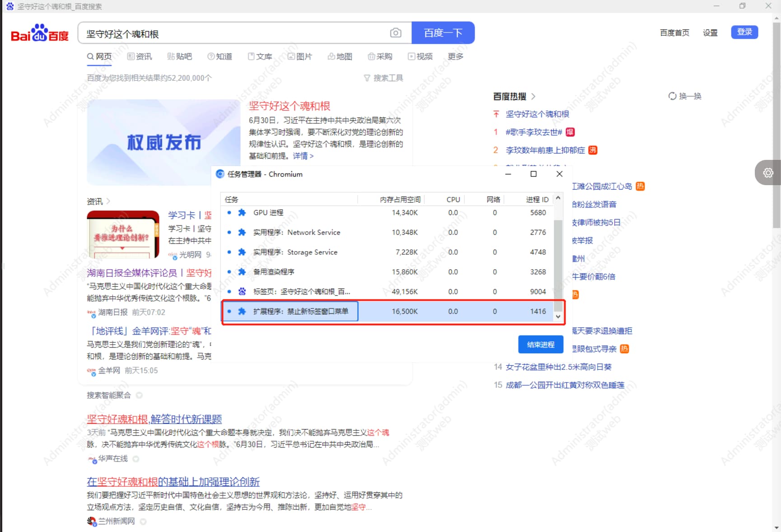Click 详情 link in top result
781x532 pixels.
[x=303, y=156]
